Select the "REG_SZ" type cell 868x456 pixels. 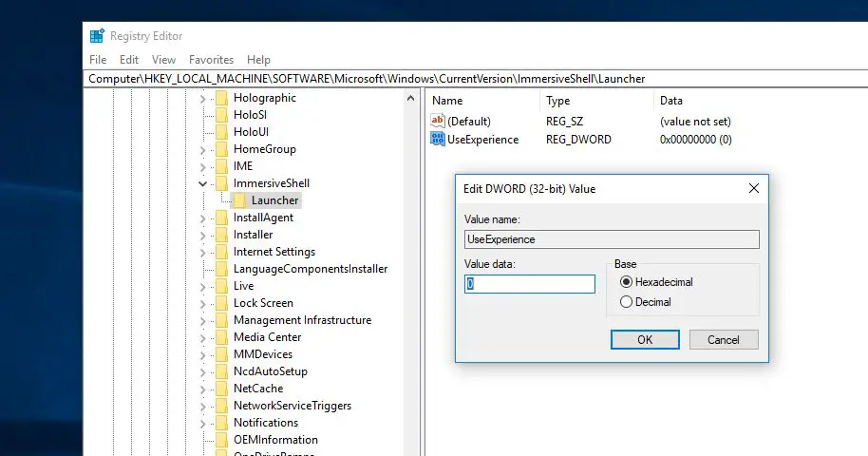tap(564, 122)
